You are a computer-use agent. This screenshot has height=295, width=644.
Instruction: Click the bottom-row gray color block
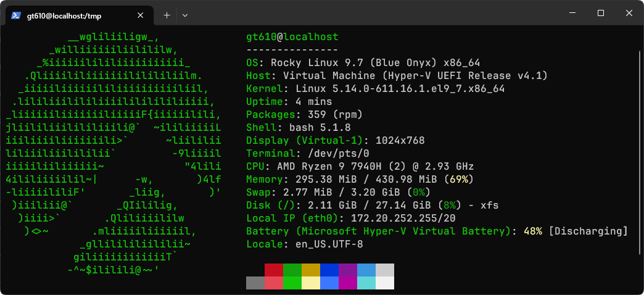point(255,283)
